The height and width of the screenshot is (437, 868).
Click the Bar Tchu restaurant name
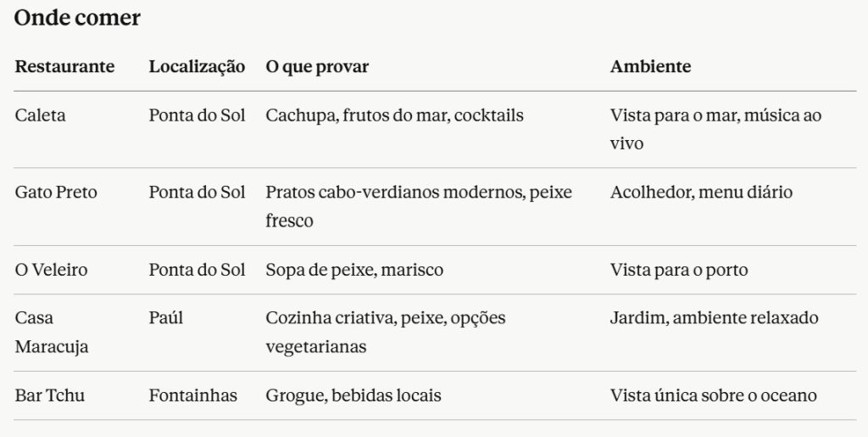50,395
